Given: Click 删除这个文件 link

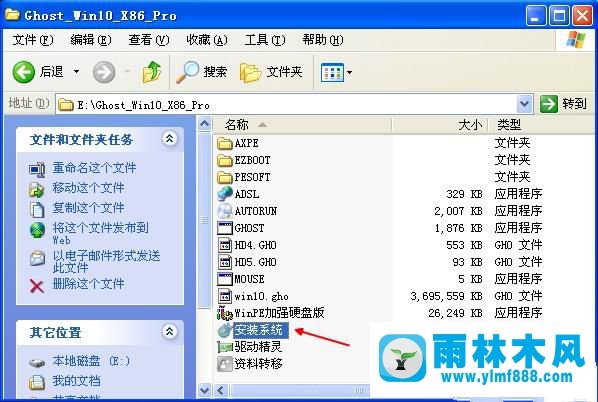Looking at the screenshot, I should pos(88,284).
